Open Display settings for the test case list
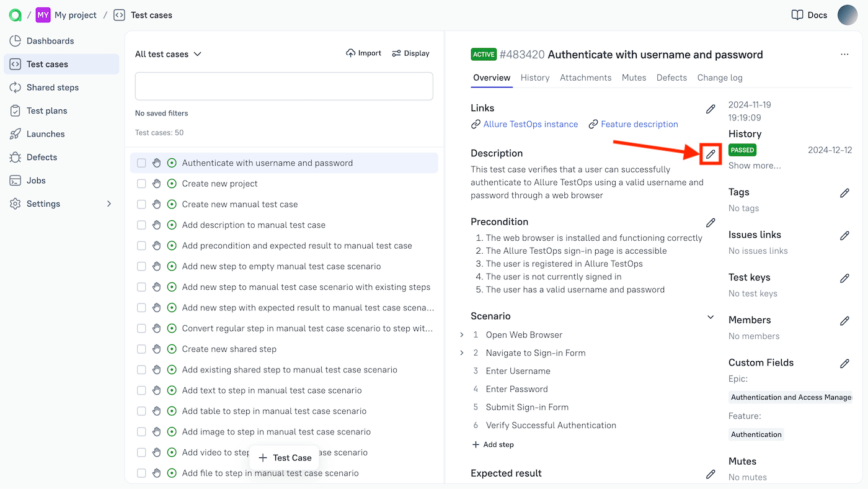Viewport: 868px width, 489px height. 410,53
